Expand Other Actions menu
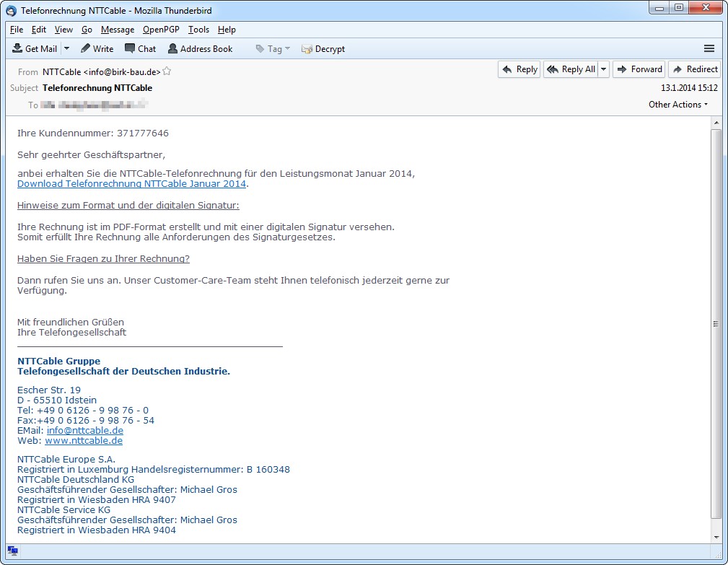Screen dimensions: 728x565 [x=678, y=105]
